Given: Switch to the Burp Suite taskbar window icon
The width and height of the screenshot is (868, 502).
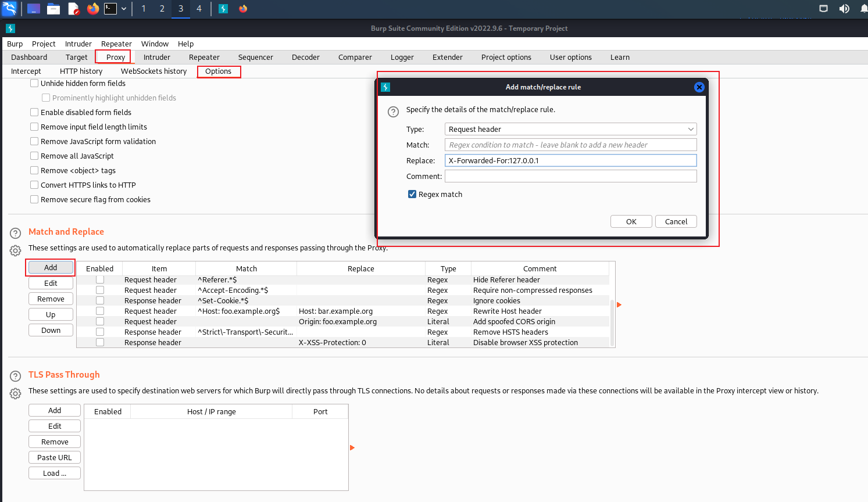Looking at the screenshot, I should [223, 9].
